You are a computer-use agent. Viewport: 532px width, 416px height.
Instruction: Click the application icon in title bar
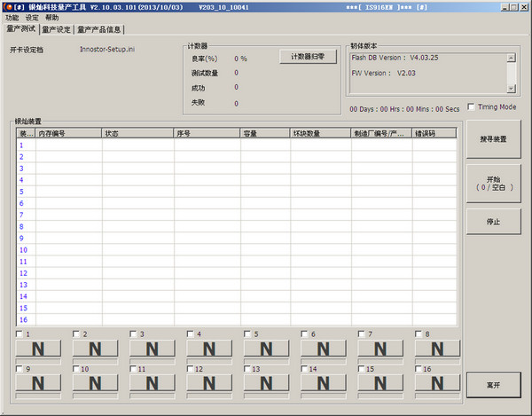pos(7,7)
